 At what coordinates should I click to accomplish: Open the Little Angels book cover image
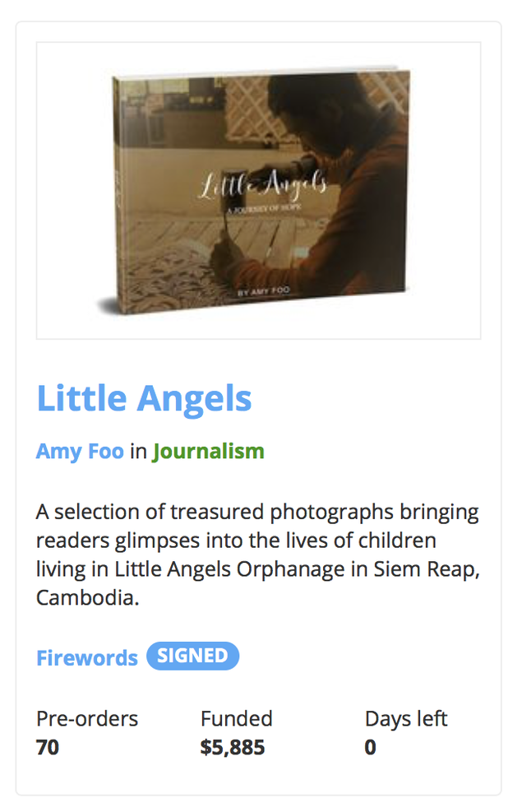coord(258,191)
